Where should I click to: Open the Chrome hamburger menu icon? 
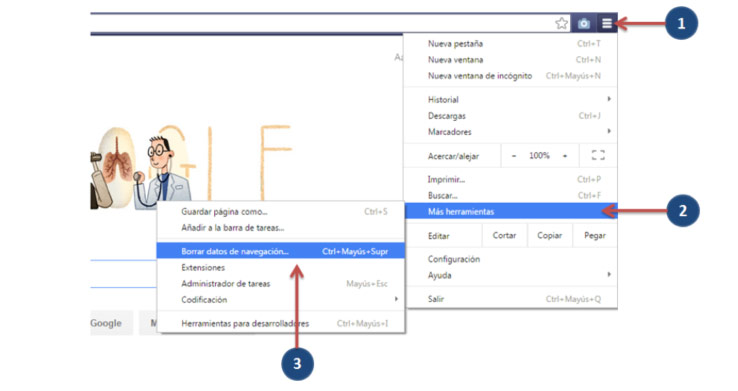(x=607, y=23)
